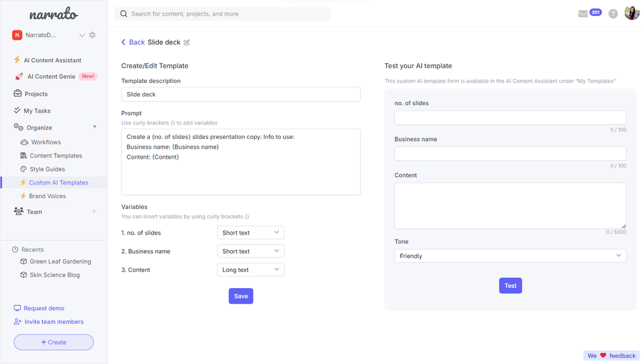Click the no. of slides test input
The width and height of the screenshot is (643, 364).
pyautogui.click(x=510, y=118)
